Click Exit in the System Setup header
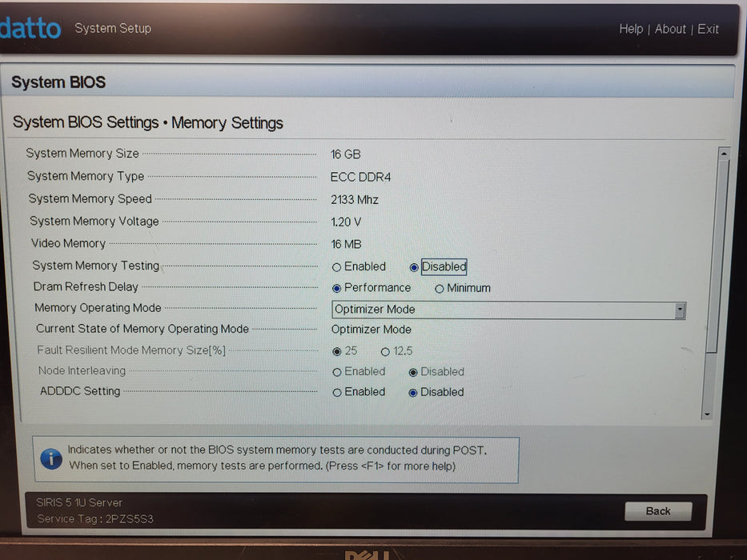 [x=708, y=29]
